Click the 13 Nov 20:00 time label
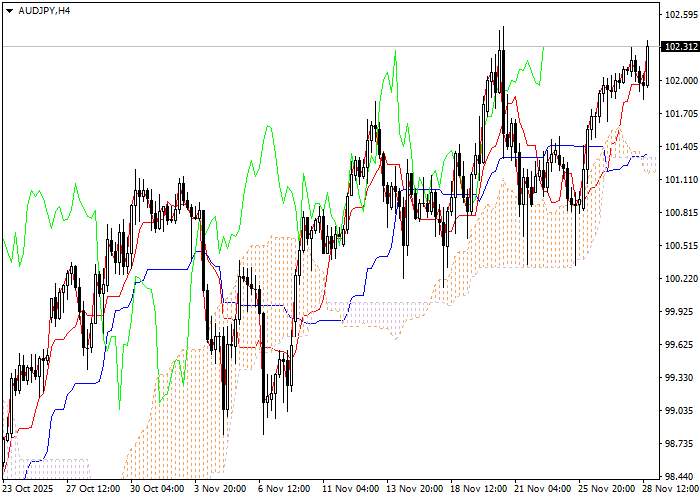 pyautogui.click(x=415, y=488)
